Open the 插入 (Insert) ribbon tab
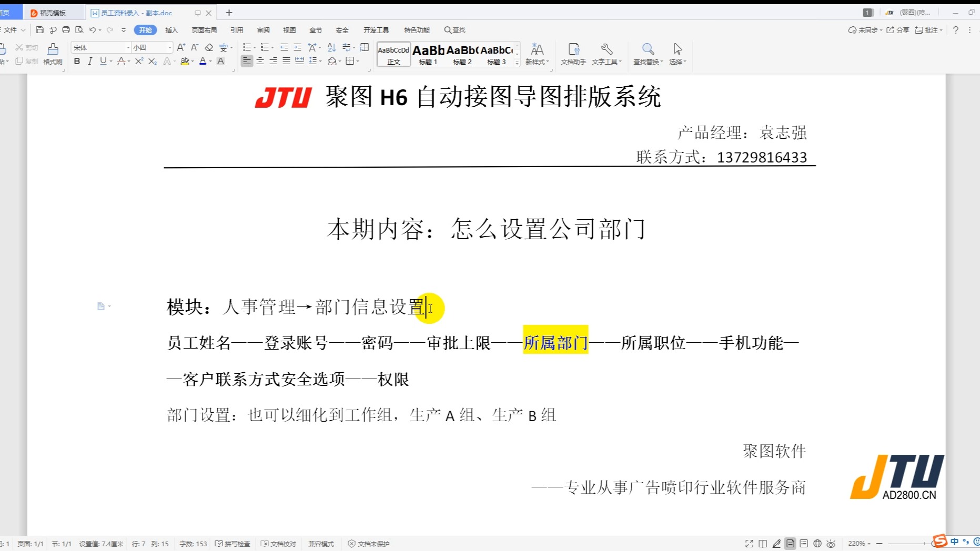Image resolution: width=980 pixels, height=551 pixels. [x=171, y=30]
